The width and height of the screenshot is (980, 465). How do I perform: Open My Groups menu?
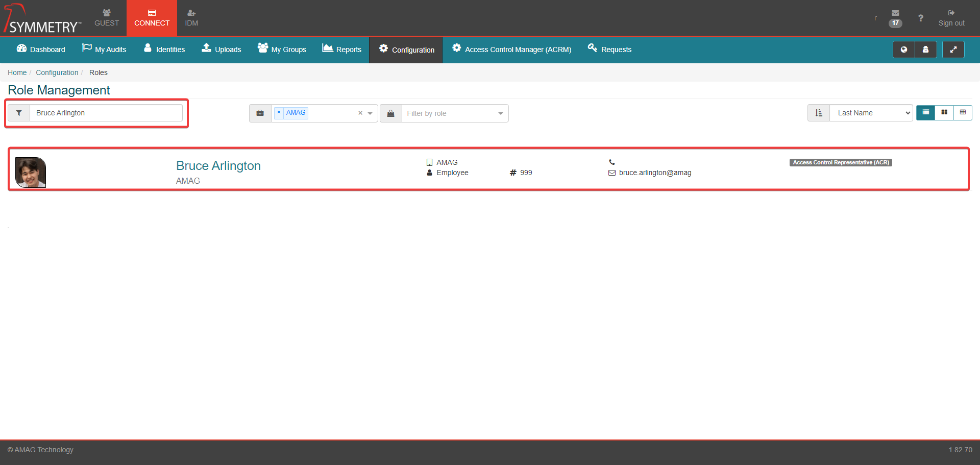282,50
